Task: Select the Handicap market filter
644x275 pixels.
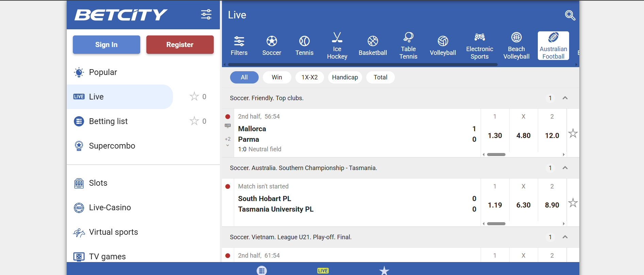Action: 345,77
